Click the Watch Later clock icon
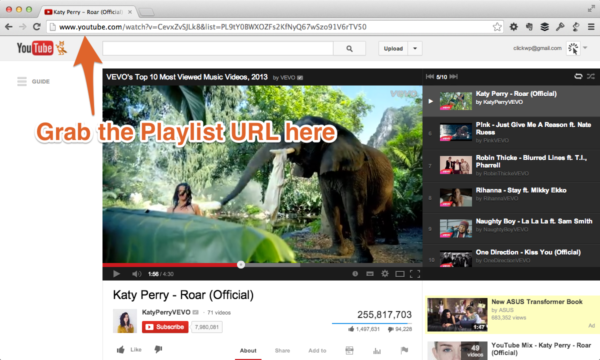600x360 pixels. point(355,274)
